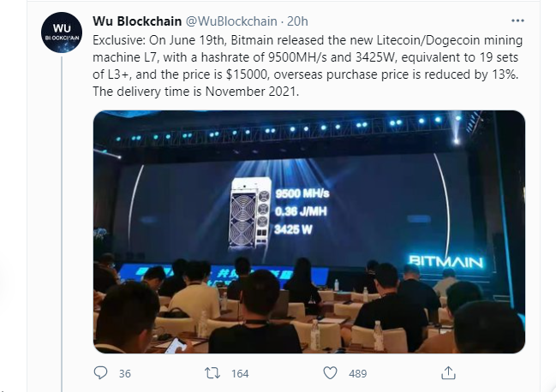Image resolution: width=556 pixels, height=392 pixels.
Task: Click the tweet text about L7 miner
Action: pyautogui.click(x=308, y=66)
